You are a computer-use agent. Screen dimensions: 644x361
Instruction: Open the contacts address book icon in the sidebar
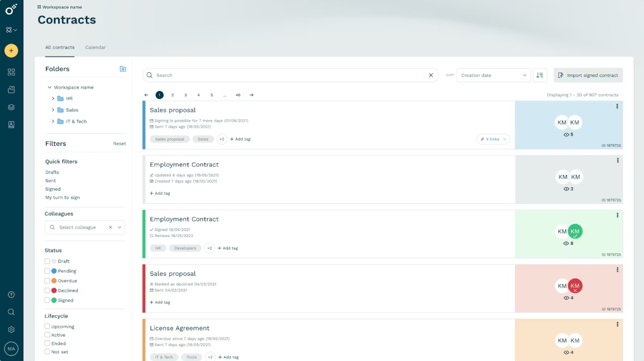click(11, 124)
